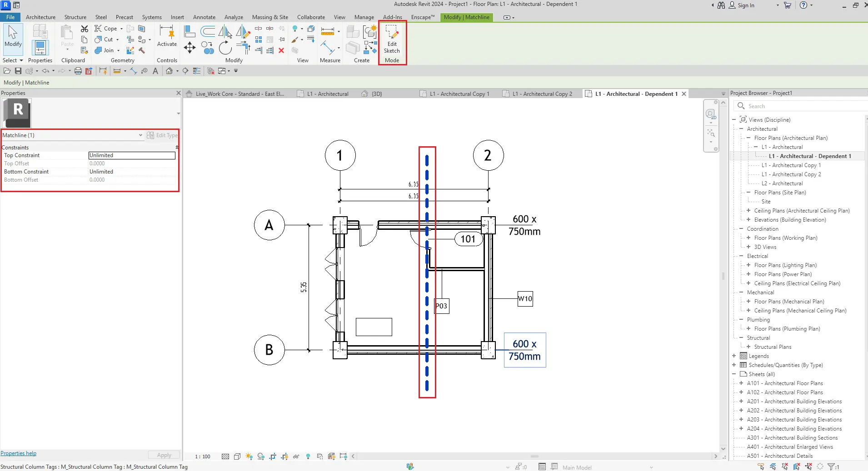Click the red Delete X icon

pos(281,50)
